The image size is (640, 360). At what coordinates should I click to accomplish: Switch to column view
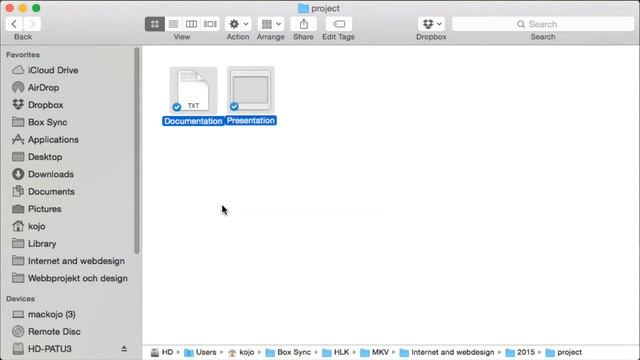[x=191, y=24]
